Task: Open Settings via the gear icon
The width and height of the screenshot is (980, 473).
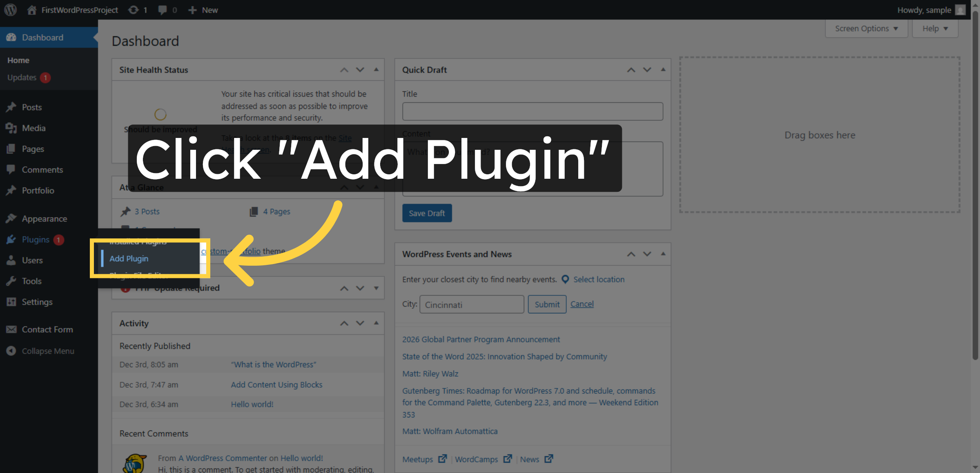Action: (x=11, y=302)
